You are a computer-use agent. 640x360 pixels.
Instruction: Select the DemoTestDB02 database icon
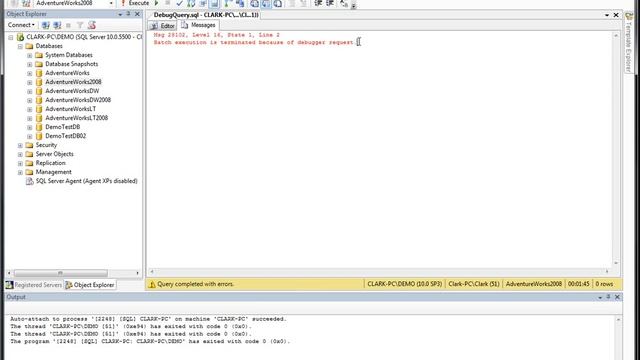39,136
